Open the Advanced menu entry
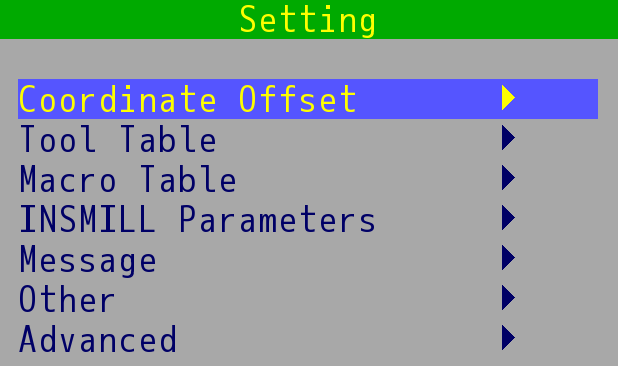 [x=308, y=338]
